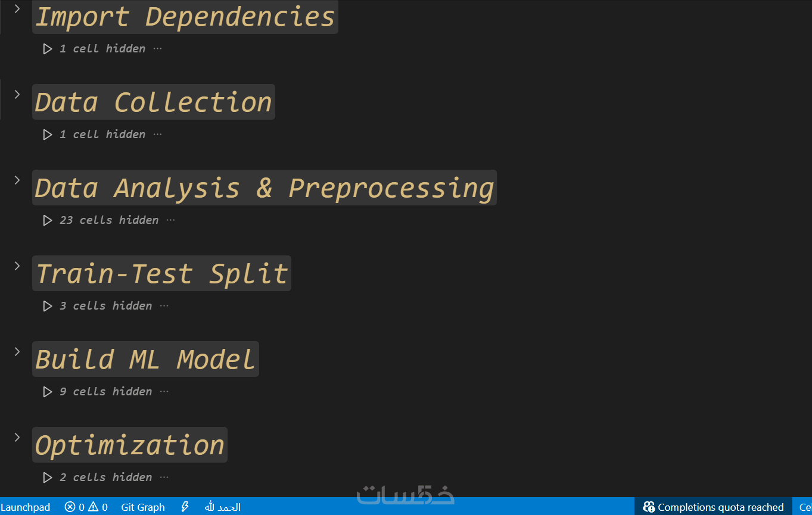Click the lightning bolt status bar icon
Viewport: 812px width, 515px height.
point(185,507)
